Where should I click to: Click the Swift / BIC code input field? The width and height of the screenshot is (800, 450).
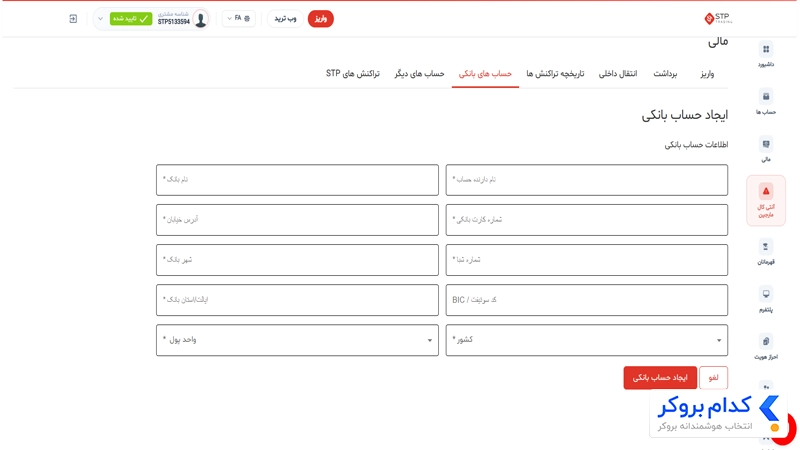586,300
